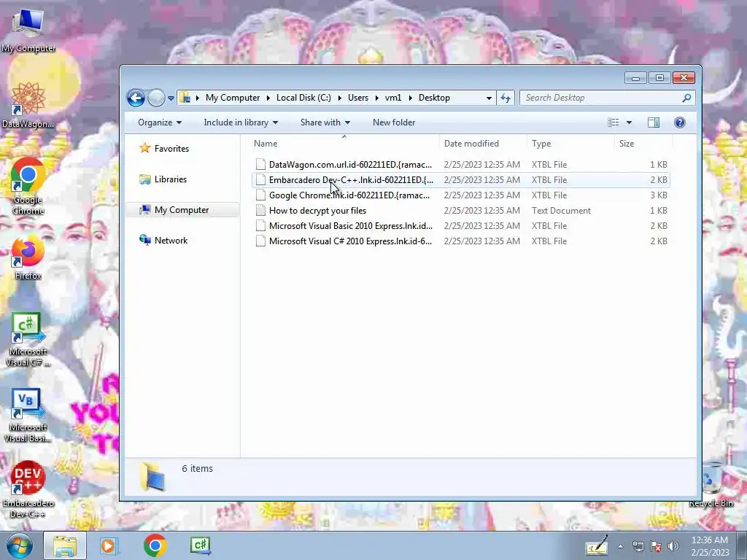Refresh the Desktop folder view

506,98
